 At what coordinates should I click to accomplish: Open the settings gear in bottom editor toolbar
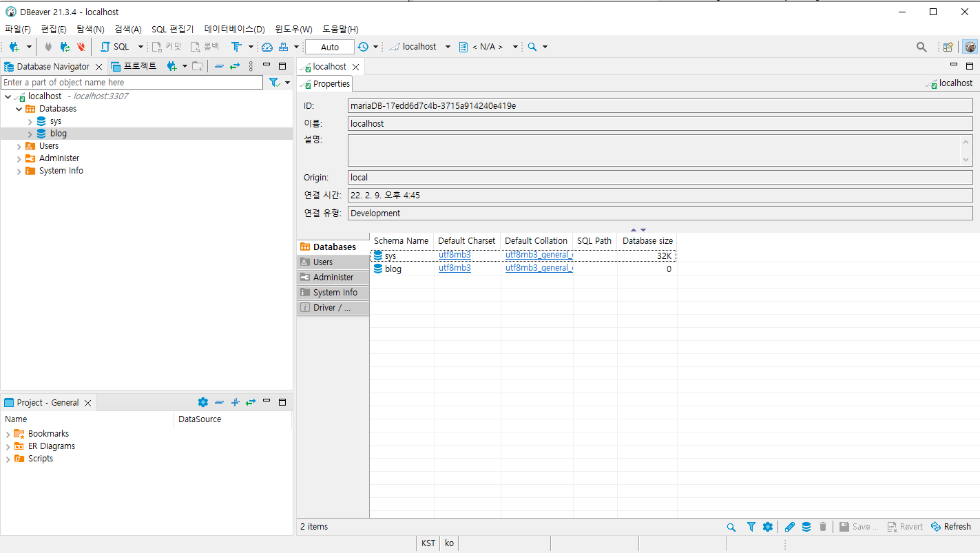tap(768, 527)
